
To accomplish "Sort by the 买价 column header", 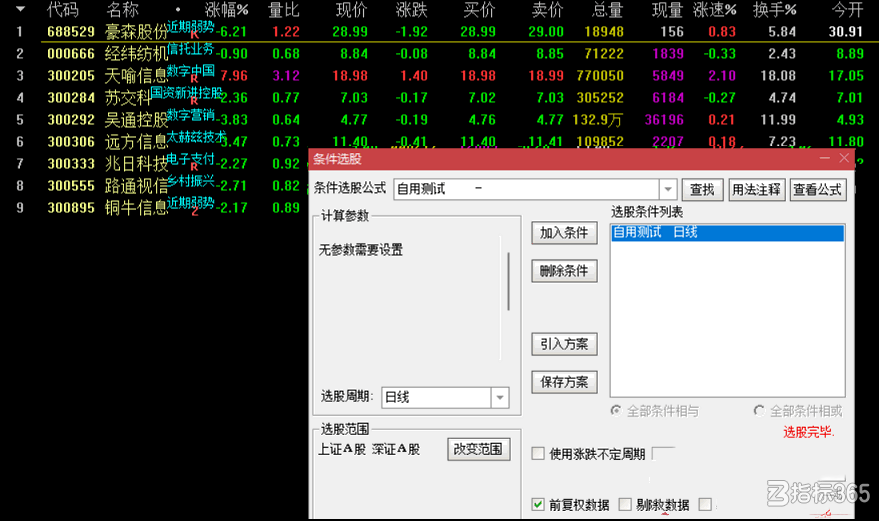I will tap(480, 10).
